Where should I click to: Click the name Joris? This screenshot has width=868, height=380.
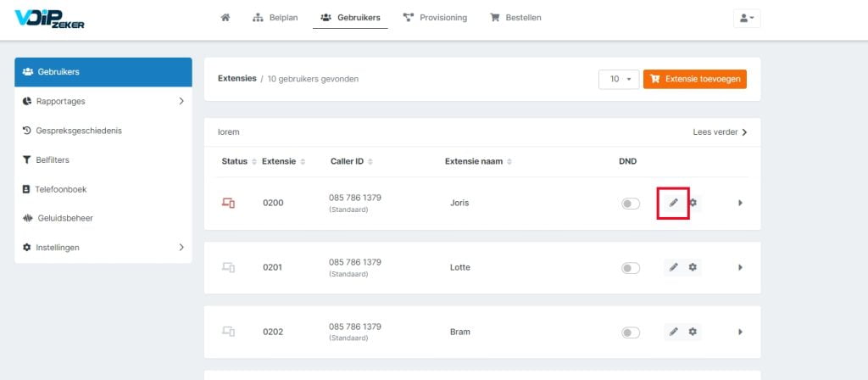[x=459, y=203]
